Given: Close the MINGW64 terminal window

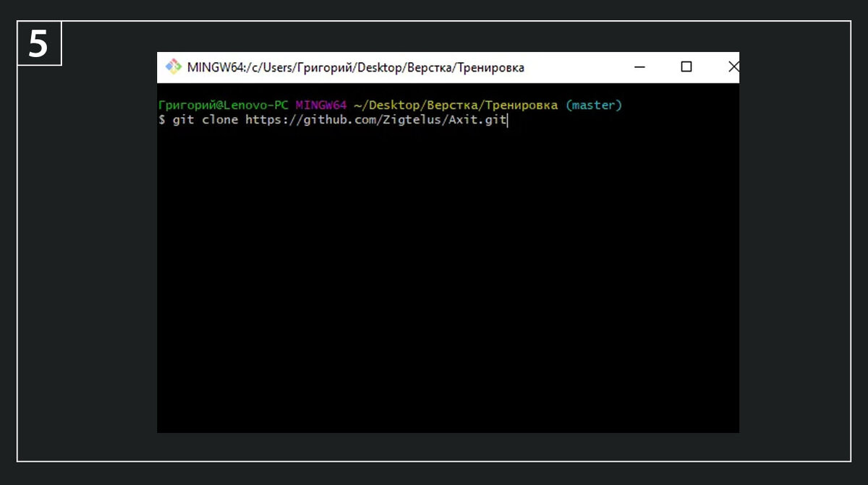Looking at the screenshot, I should pos(733,67).
